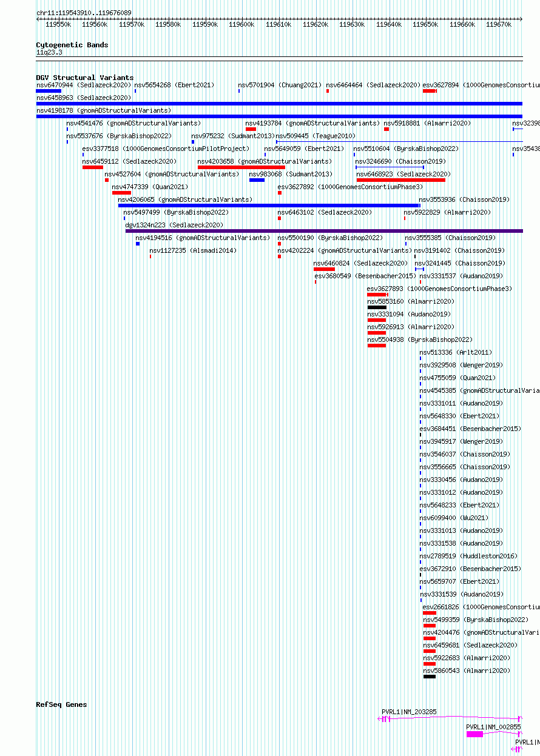Click red bar under esv3627893
The height and width of the screenshot is (756, 540).
click(x=377, y=295)
